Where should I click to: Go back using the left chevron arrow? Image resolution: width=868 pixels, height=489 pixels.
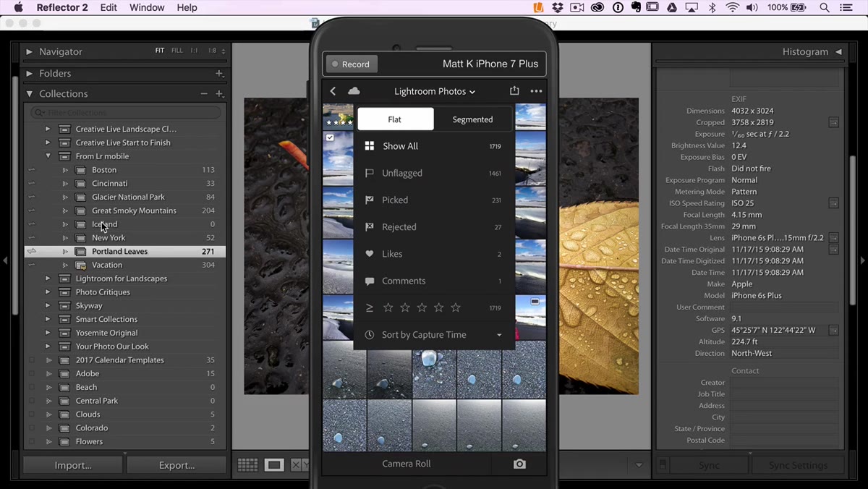[333, 91]
